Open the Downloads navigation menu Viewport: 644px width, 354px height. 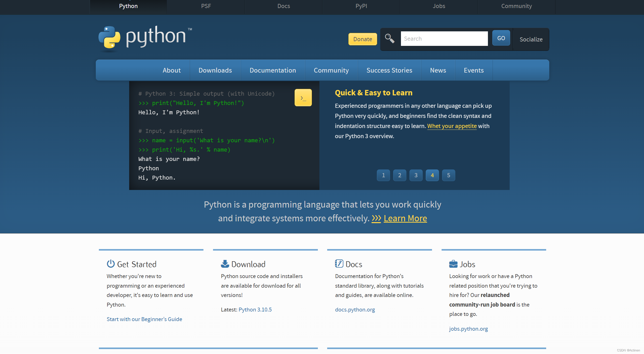tap(215, 70)
